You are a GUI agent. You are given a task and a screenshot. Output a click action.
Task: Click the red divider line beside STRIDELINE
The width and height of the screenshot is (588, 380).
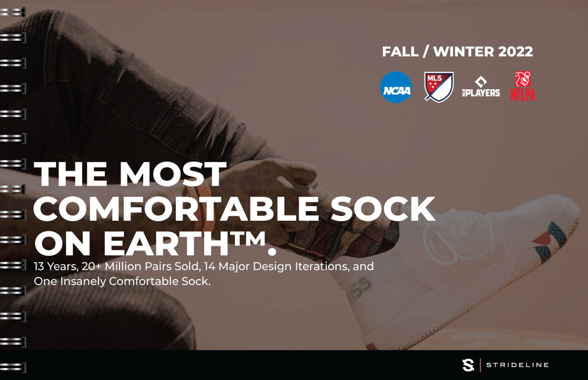[x=480, y=365]
